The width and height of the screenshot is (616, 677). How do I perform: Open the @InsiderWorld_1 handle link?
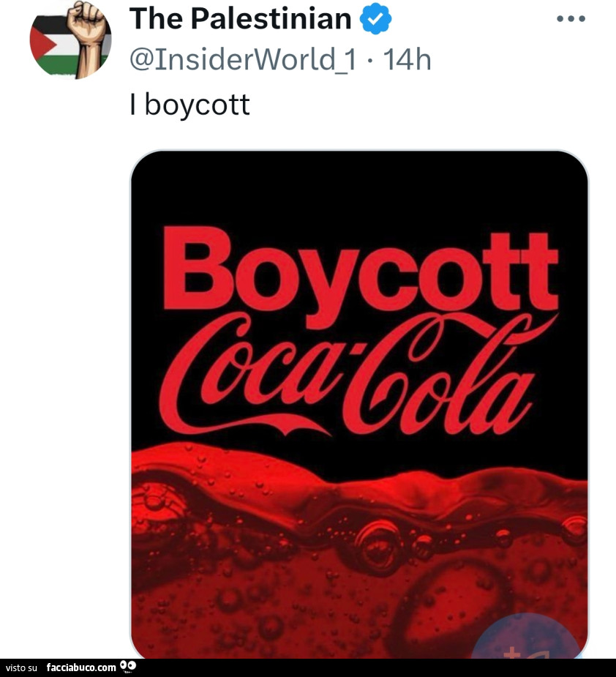coord(243,59)
